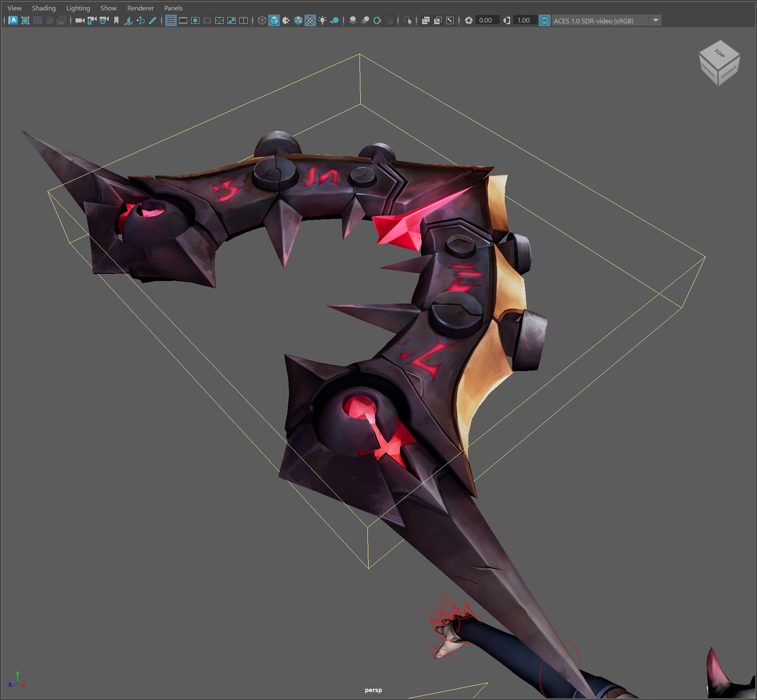Viewport: 757px width, 700px height.
Task: Open the Panels menu
Action: 173,8
